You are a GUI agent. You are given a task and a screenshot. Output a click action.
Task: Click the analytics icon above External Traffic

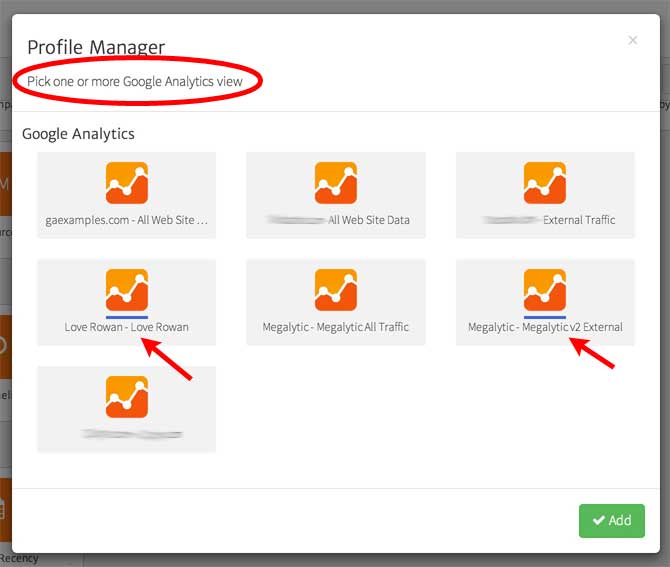click(545, 183)
